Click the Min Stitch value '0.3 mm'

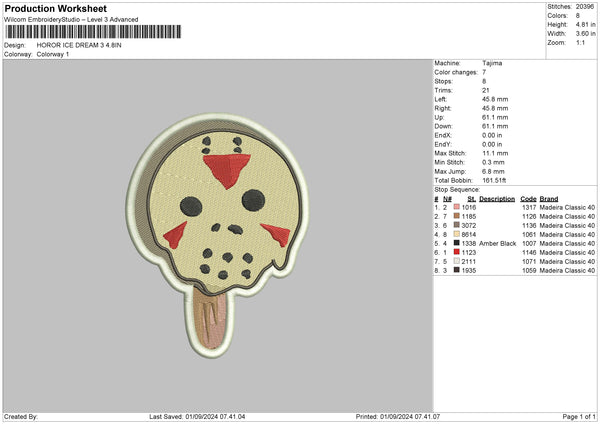coord(493,162)
